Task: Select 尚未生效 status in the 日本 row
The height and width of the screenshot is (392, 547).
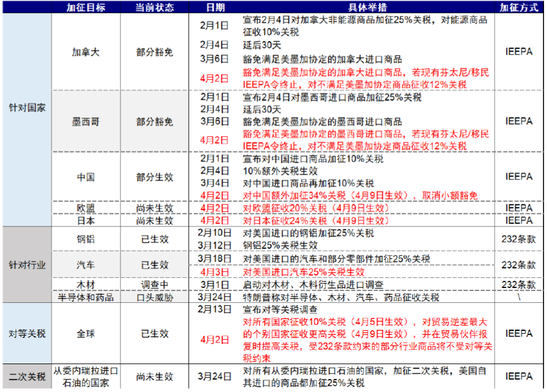Action: [x=154, y=220]
